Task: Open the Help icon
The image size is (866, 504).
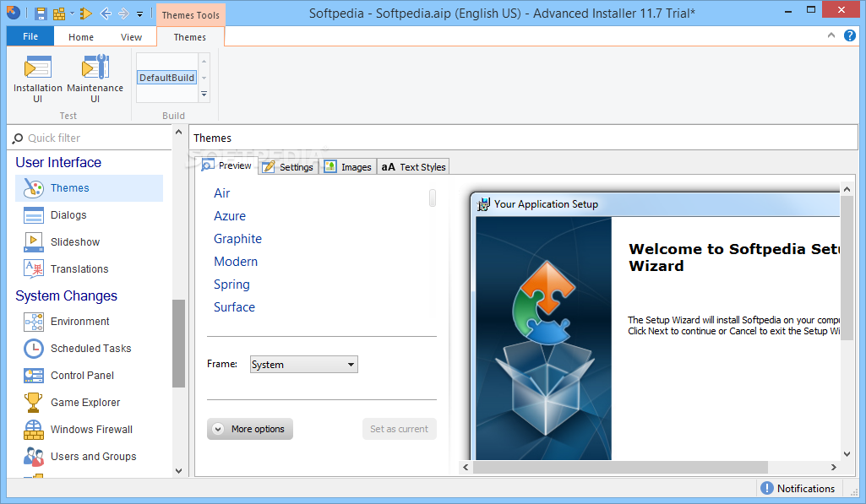Action: pos(849,35)
